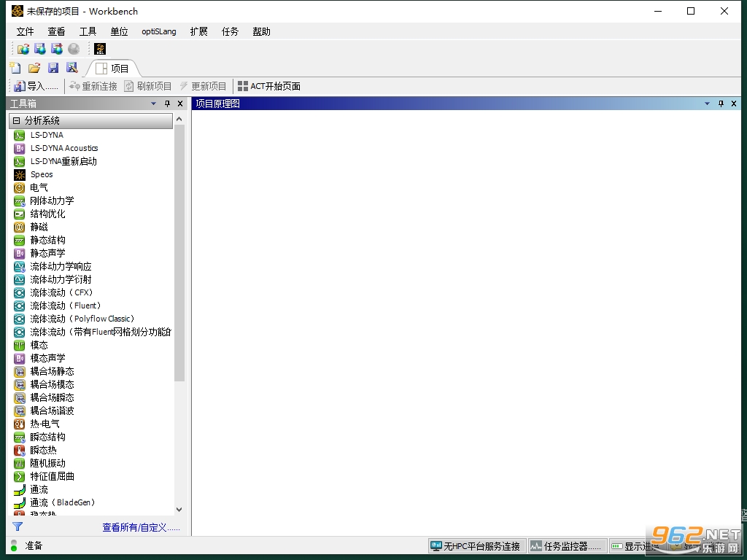The height and width of the screenshot is (560, 747).
Task: Open the 工具箱 panel dropdown arrow
Action: (153, 104)
